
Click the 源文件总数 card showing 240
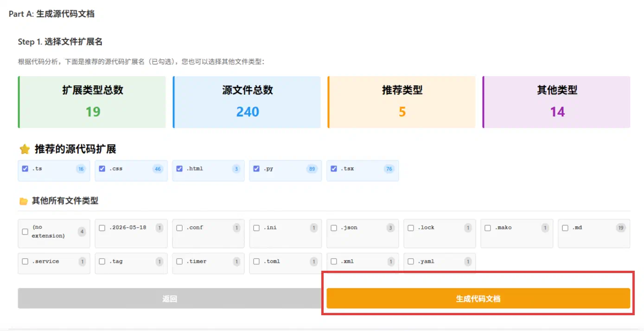point(247,102)
